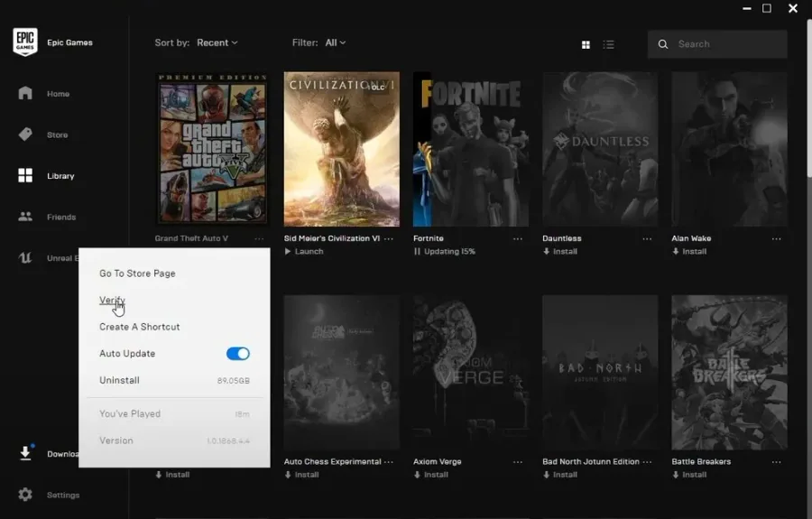
Task: Select Verify in the context menu
Action: tap(113, 300)
